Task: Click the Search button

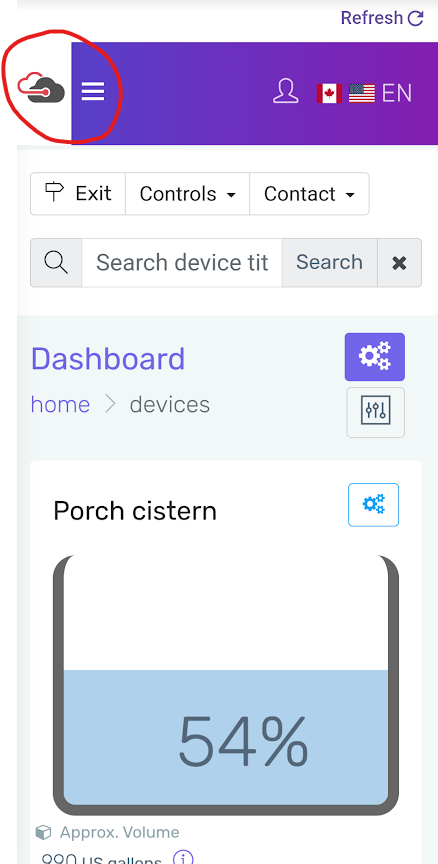Action: pos(329,263)
